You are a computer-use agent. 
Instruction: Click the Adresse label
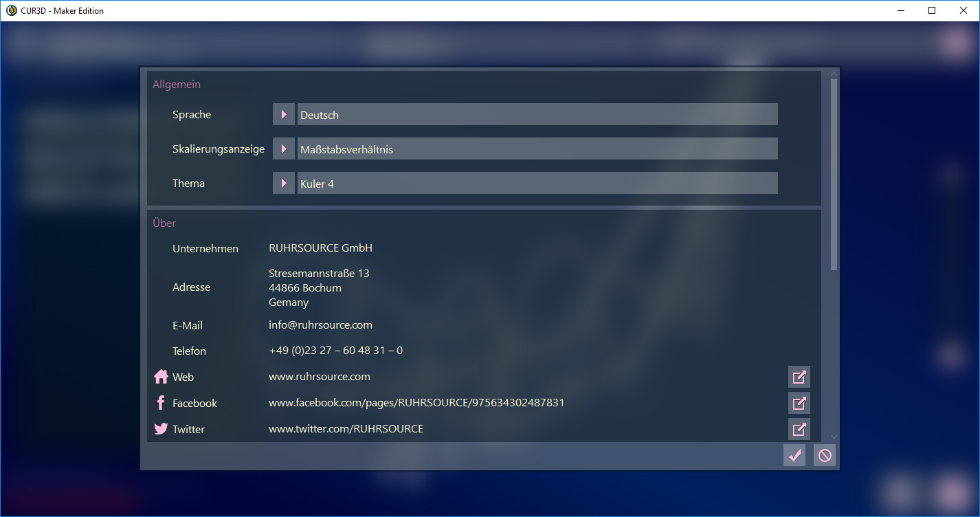tap(191, 287)
